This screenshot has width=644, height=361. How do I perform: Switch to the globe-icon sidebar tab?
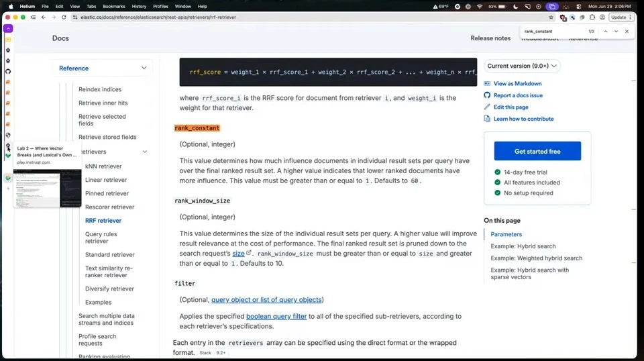click(8, 135)
